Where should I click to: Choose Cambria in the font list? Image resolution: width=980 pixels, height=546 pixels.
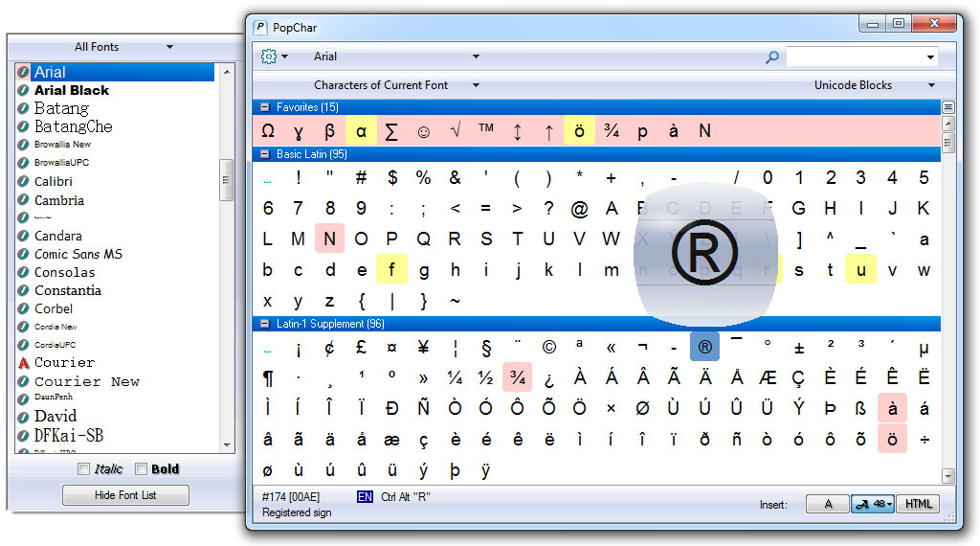58,200
